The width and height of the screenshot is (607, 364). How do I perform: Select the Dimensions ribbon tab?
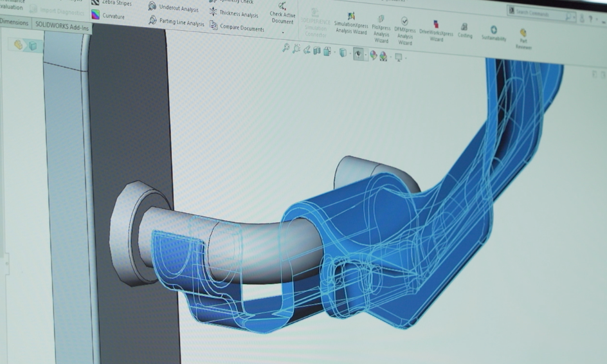[14, 22]
